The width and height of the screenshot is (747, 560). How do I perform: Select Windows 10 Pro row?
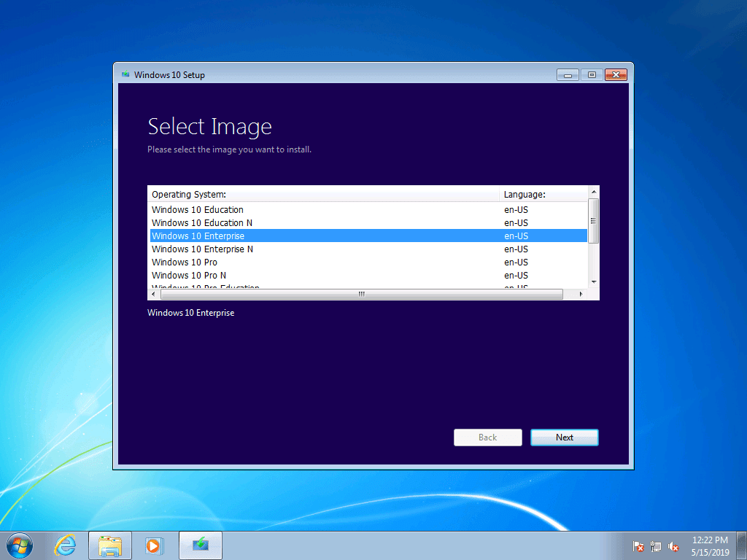368,262
